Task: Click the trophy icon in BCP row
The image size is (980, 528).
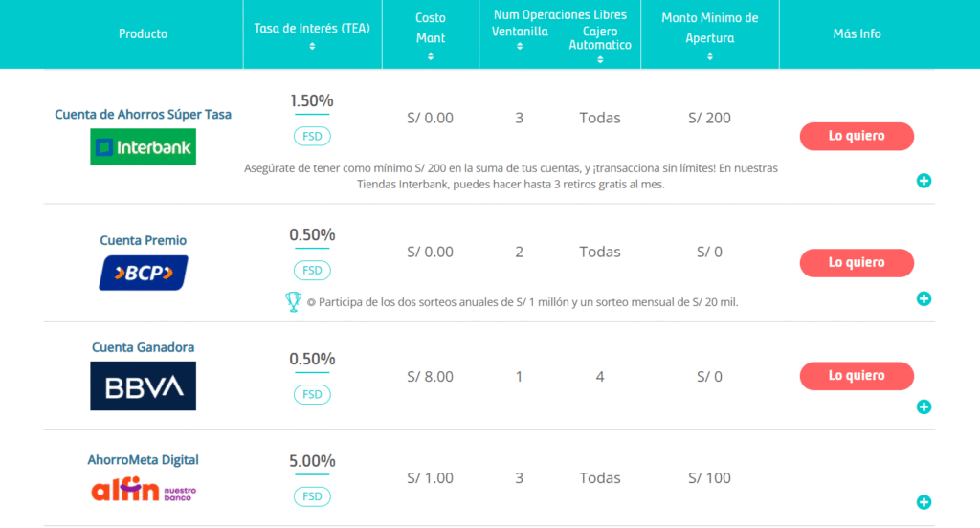Action: tap(293, 302)
